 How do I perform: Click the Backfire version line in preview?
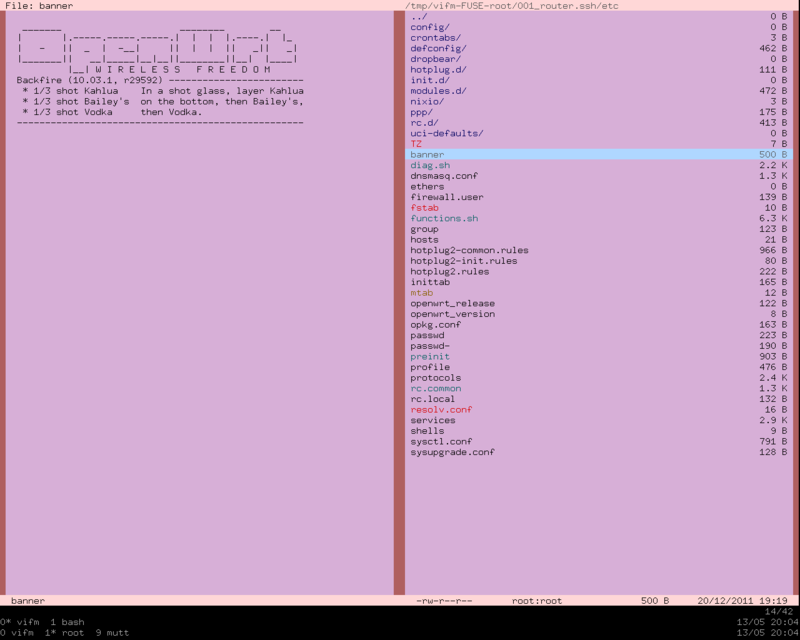coord(160,80)
